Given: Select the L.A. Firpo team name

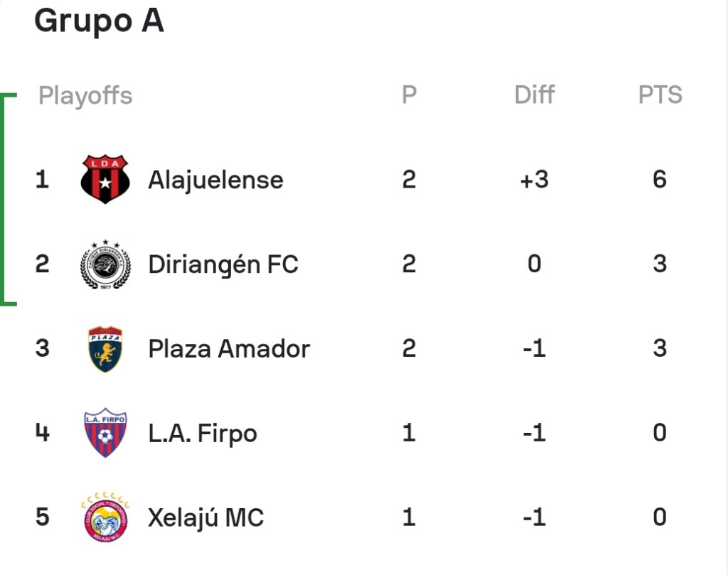Looking at the screenshot, I should (x=203, y=434).
